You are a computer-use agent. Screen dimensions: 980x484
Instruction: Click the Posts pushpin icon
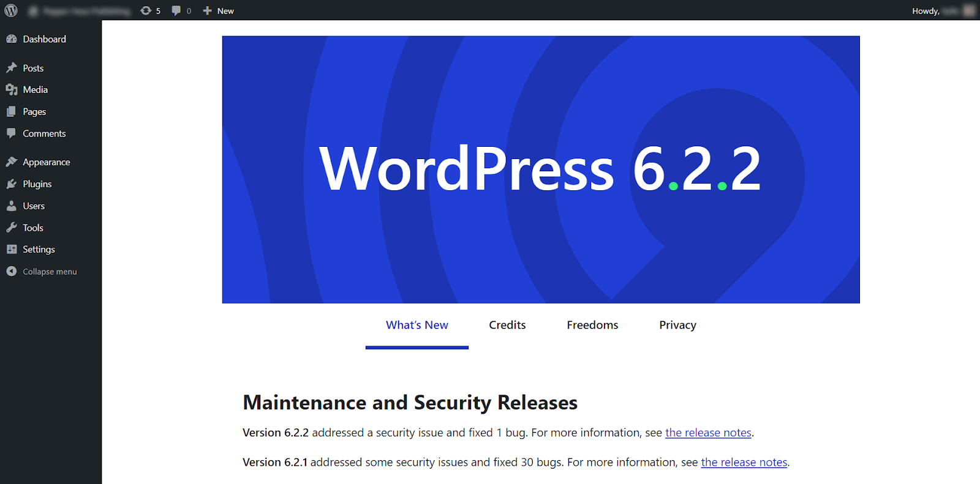[12, 68]
